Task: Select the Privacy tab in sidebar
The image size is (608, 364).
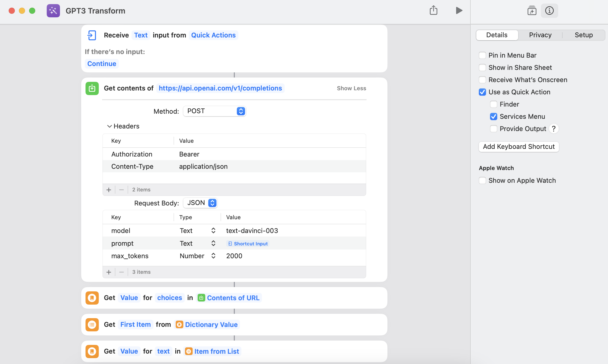Action: point(540,35)
